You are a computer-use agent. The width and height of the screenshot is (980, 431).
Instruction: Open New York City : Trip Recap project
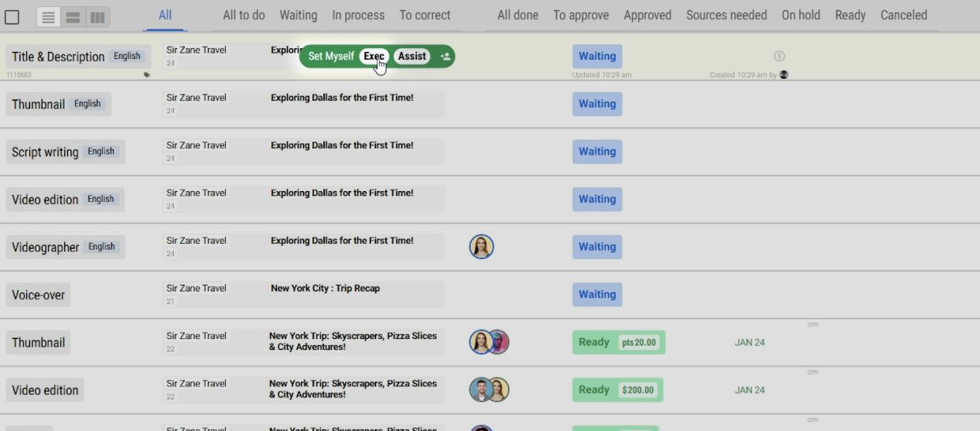coord(325,289)
